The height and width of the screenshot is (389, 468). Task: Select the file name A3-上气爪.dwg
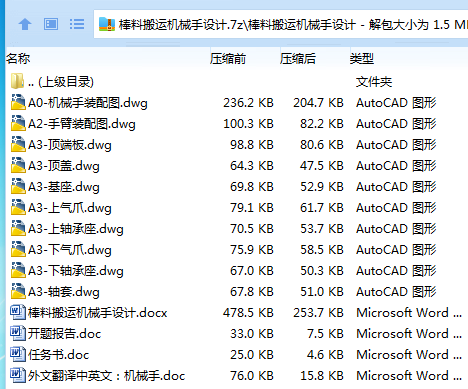70,208
